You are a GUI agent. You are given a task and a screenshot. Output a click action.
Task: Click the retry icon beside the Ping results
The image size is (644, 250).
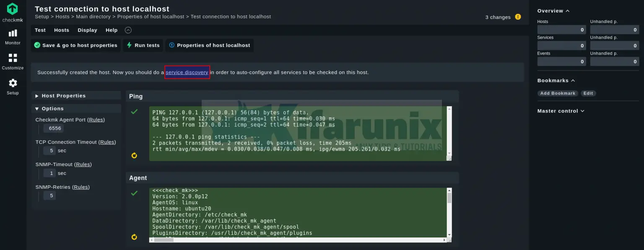coord(134,155)
